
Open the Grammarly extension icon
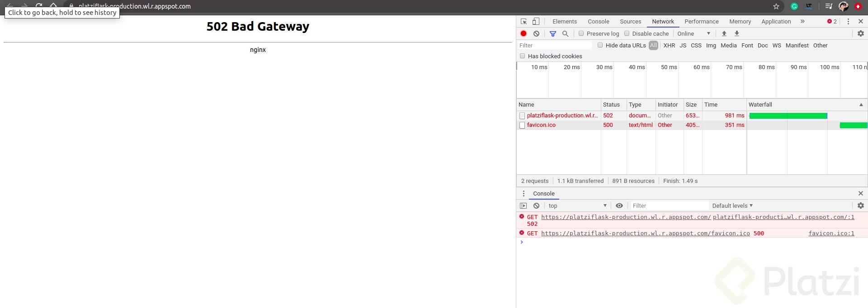click(x=794, y=6)
